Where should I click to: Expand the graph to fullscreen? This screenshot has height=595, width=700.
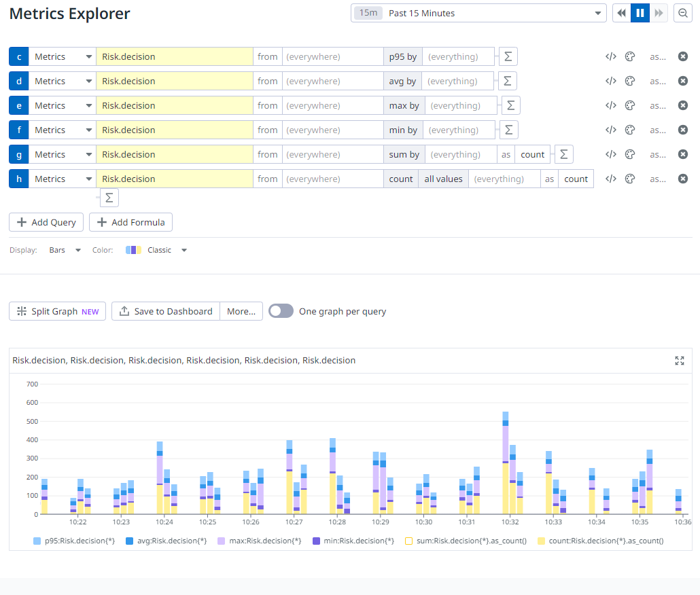[x=680, y=361]
